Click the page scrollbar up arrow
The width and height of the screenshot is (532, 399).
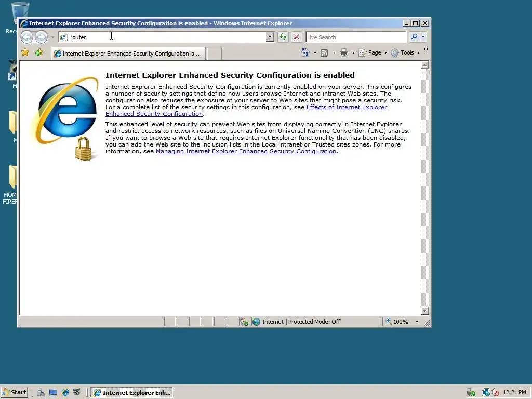(x=425, y=65)
